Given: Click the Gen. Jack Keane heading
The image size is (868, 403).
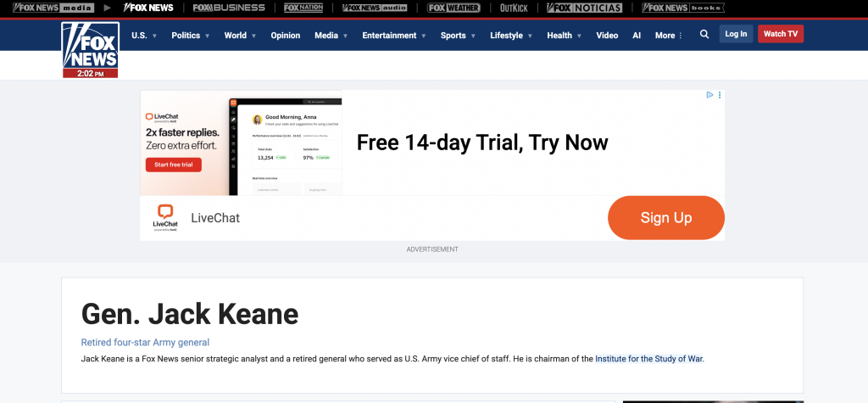Looking at the screenshot, I should click(x=190, y=314).
